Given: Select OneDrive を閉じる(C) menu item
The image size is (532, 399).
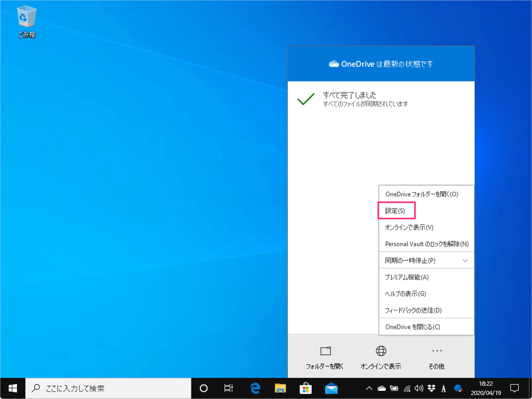Looking at the screenshot, I should [x=426, y=327].
